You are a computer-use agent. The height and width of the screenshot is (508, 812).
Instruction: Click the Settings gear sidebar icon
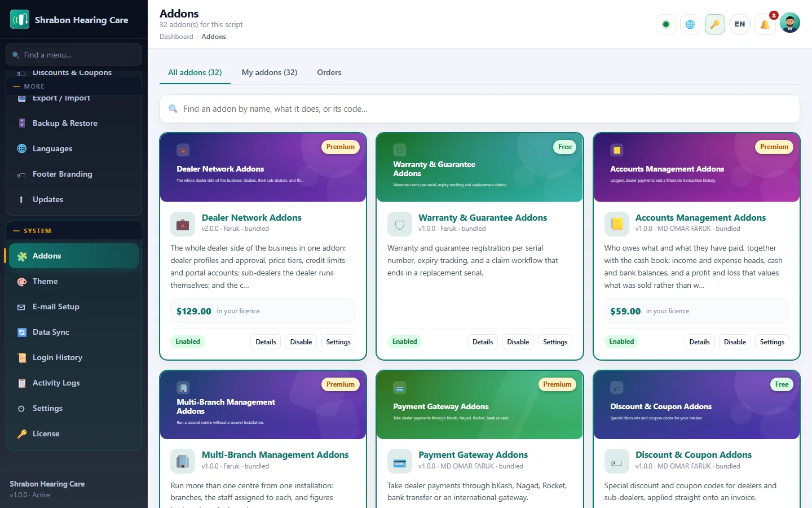(x=21, y=409)
